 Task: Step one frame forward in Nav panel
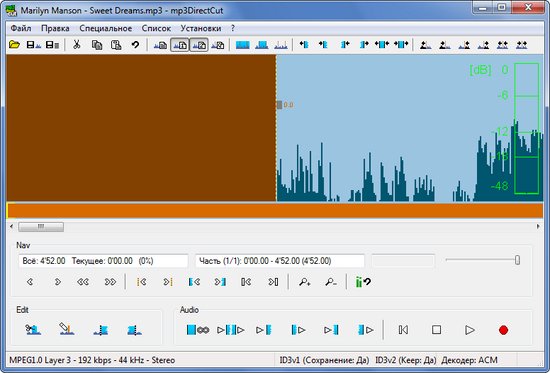(x=58, y=281)
